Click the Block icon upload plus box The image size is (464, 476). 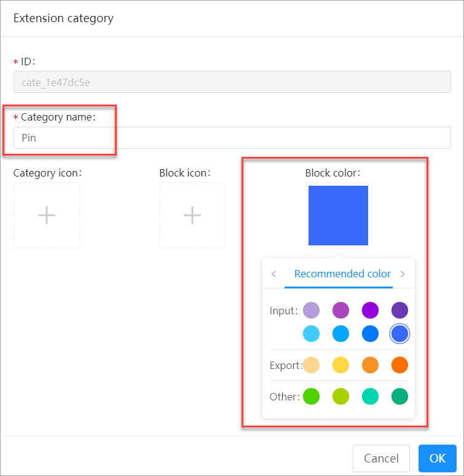click(192, 215)
